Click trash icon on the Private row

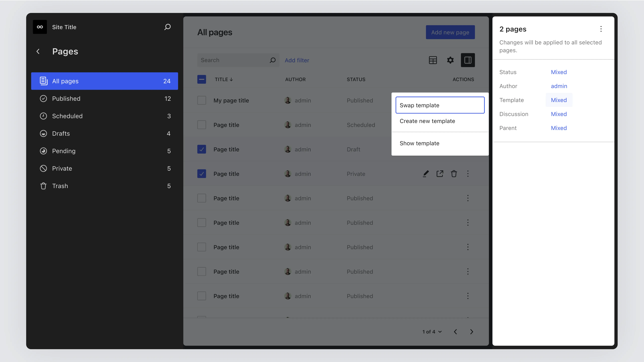coord(454,174)
